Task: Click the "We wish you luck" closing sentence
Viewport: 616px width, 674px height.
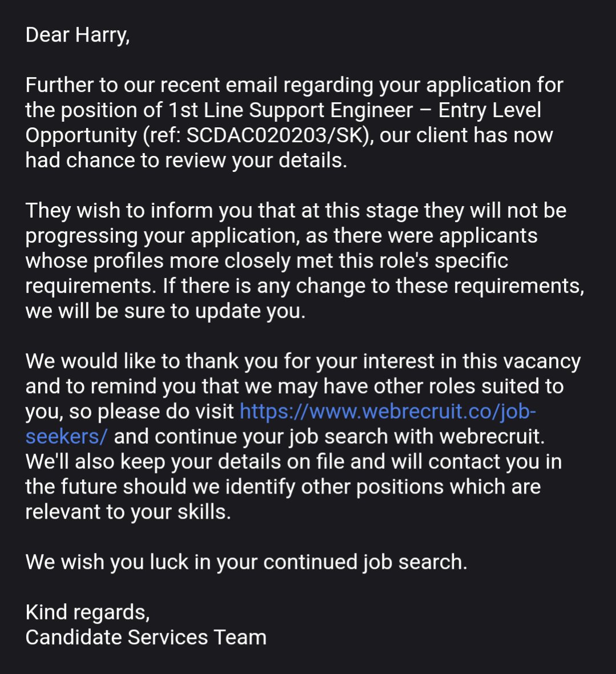Action: pos(246,562)
